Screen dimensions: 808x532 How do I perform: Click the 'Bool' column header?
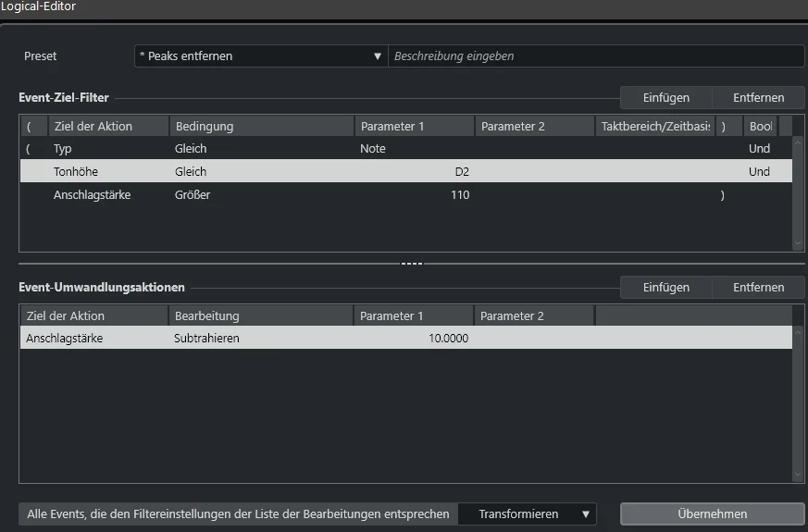click(x=761, y=126)
